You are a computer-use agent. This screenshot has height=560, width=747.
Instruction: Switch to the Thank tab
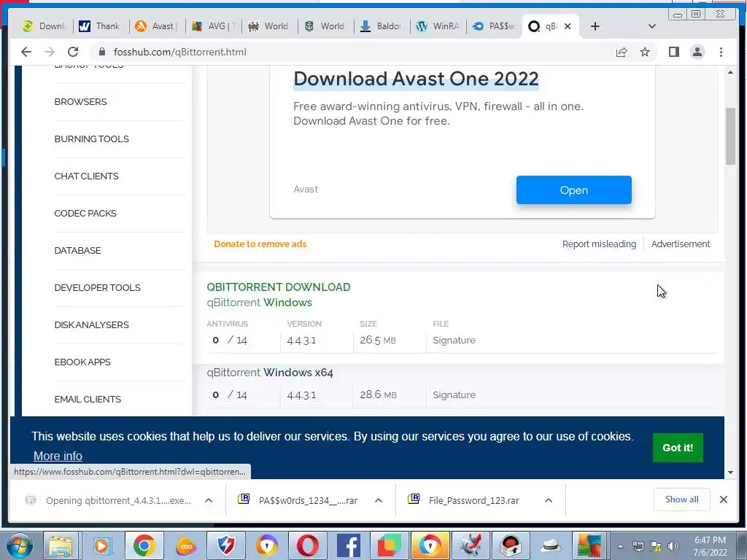(x=101, y=26)
